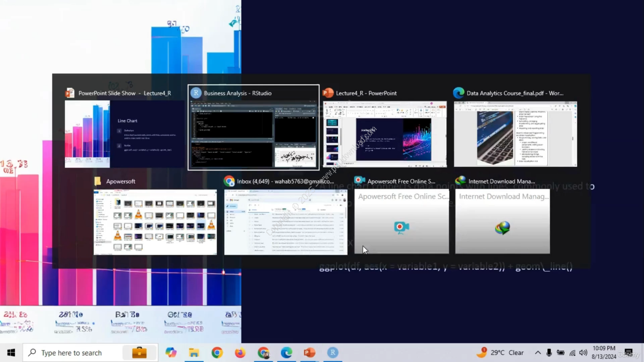Click the 'Data Analytics Course_final.pdf' title text

pyautogui.click(x=515, y=93)
